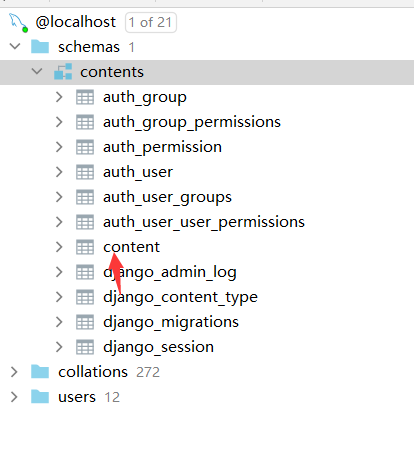
Task: Expand the users folder chevron
Action: click(x=14, y=397)
